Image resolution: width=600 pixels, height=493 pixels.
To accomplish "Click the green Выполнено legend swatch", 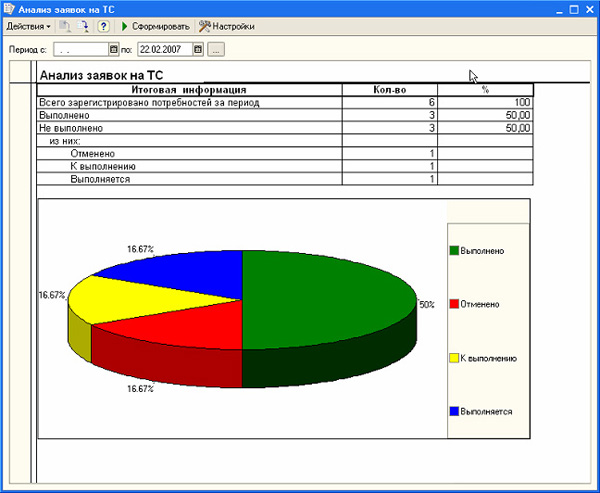I will click(x=454, y=251).
